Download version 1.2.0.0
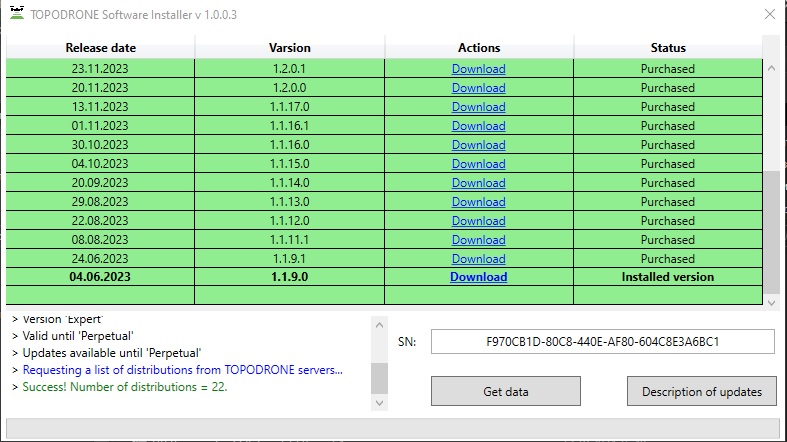Image resolution: width=787 pixels, height=442 pixels. [478, 88]
